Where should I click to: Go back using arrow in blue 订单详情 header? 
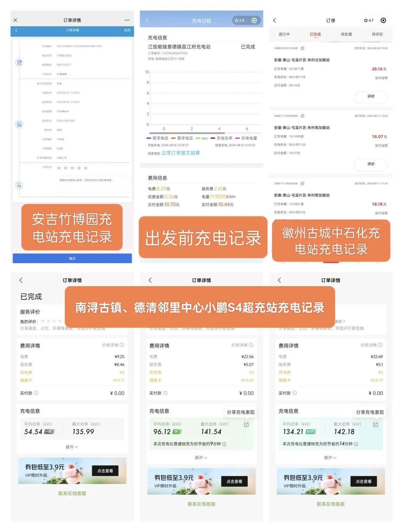pos(16,30)
